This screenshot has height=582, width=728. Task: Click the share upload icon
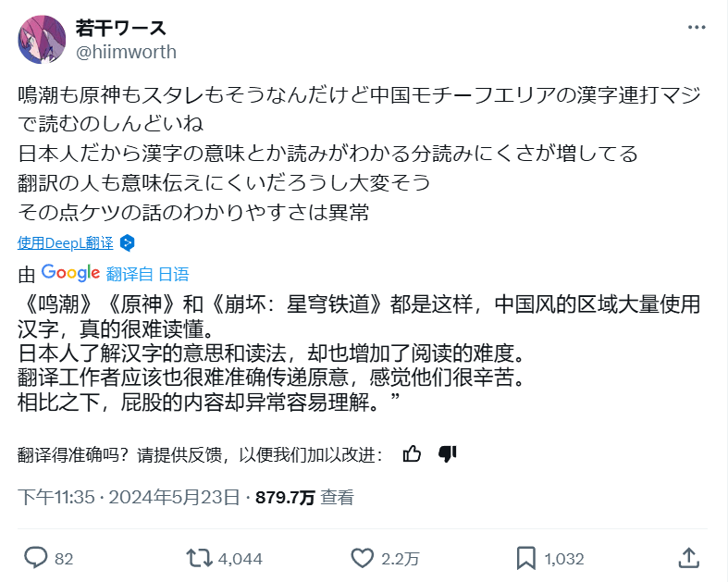pos(688,557)
